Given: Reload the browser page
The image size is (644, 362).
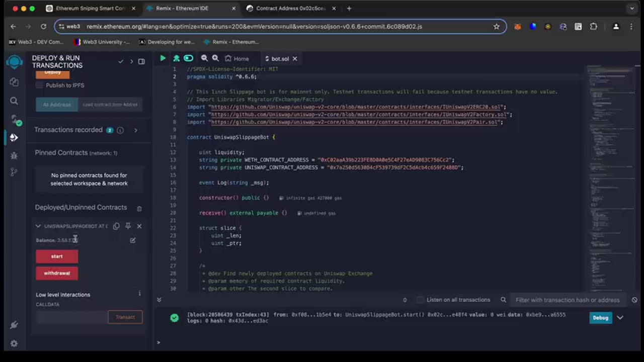Looking at the screenshot, I should pos(43,27).
